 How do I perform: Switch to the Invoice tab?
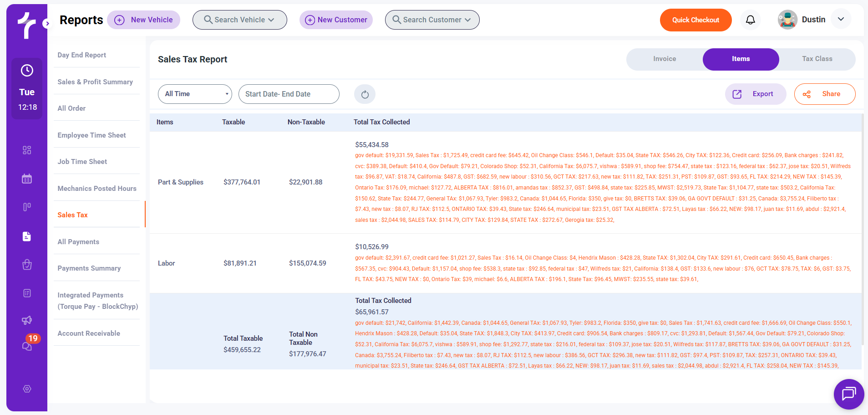(664, 59)
